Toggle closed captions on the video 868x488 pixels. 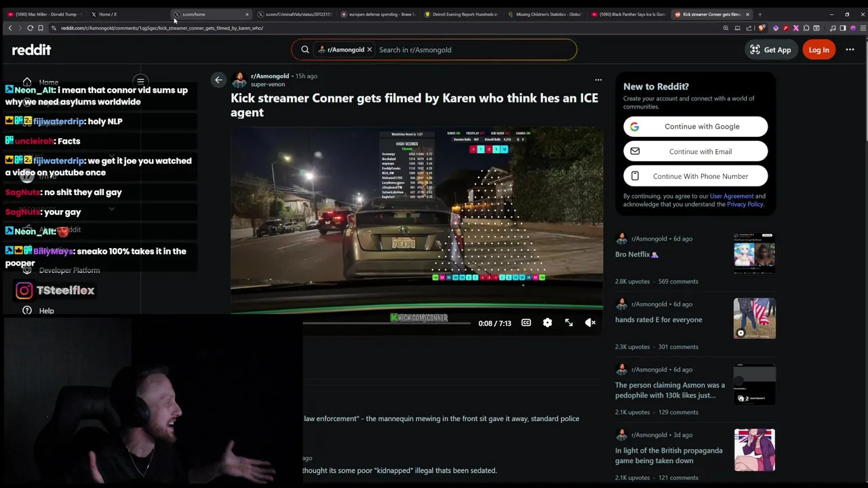pyautogui.click(x=526, y=323)
